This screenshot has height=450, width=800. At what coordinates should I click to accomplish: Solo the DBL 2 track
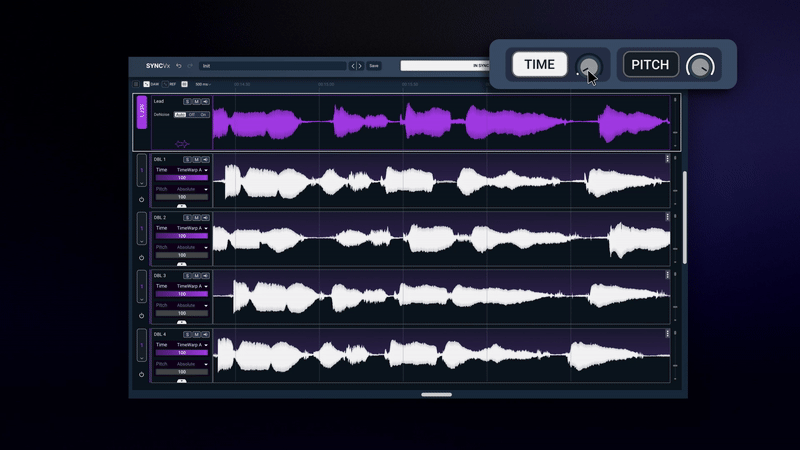coord(187,218)
